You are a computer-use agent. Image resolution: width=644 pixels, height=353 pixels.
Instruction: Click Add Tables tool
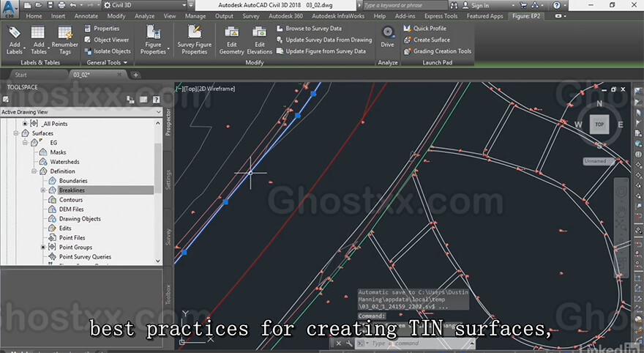click(38, 40)
